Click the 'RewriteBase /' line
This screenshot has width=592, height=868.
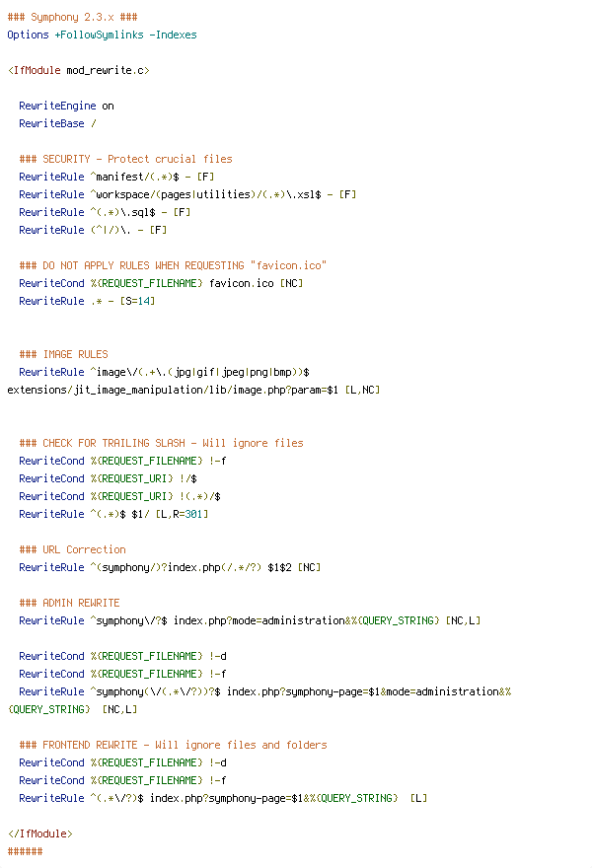click(57, 123)
